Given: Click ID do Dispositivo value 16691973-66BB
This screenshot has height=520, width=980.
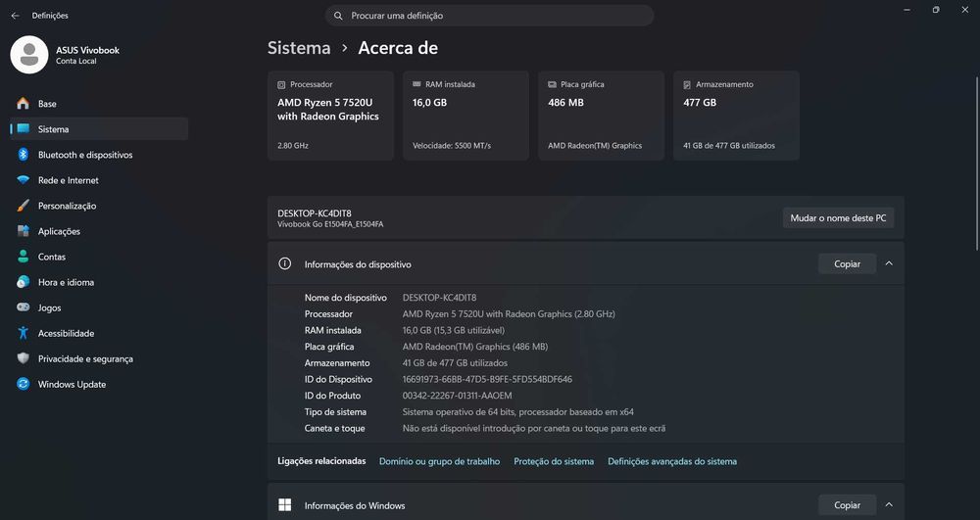Looking at the screenshot, I should pyautogui.click(x=487, y=379).
